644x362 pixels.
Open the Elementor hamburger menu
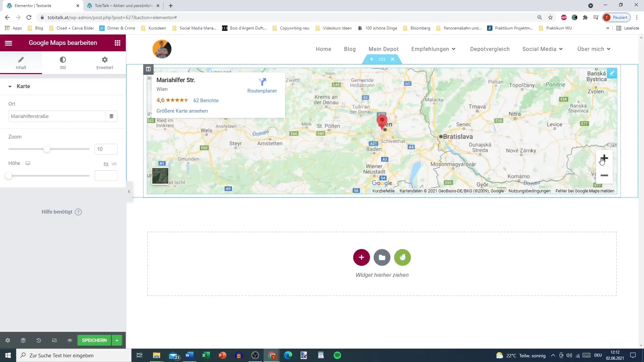click(x=9, y=43)
